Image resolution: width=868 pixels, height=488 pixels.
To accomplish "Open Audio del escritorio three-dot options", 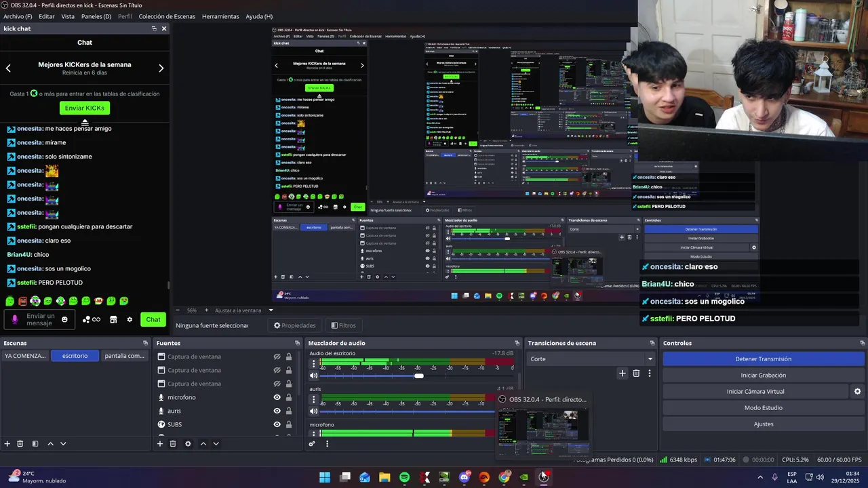I will point(313,364).
